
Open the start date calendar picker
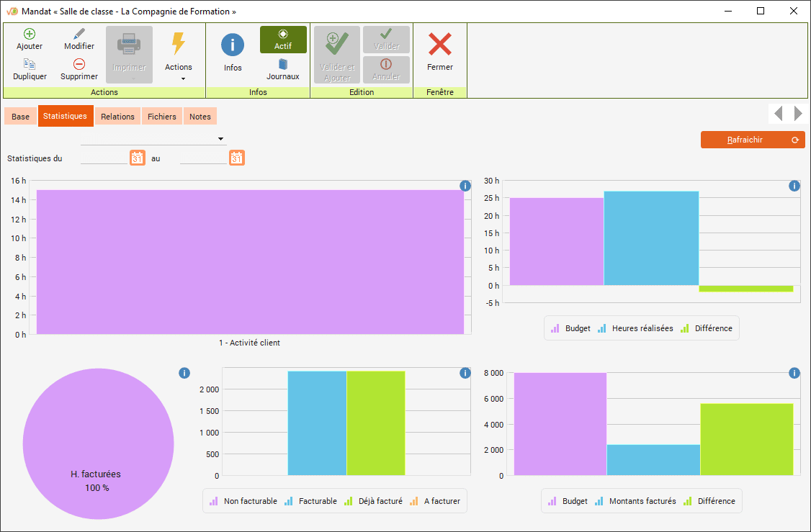pos(137,158)
